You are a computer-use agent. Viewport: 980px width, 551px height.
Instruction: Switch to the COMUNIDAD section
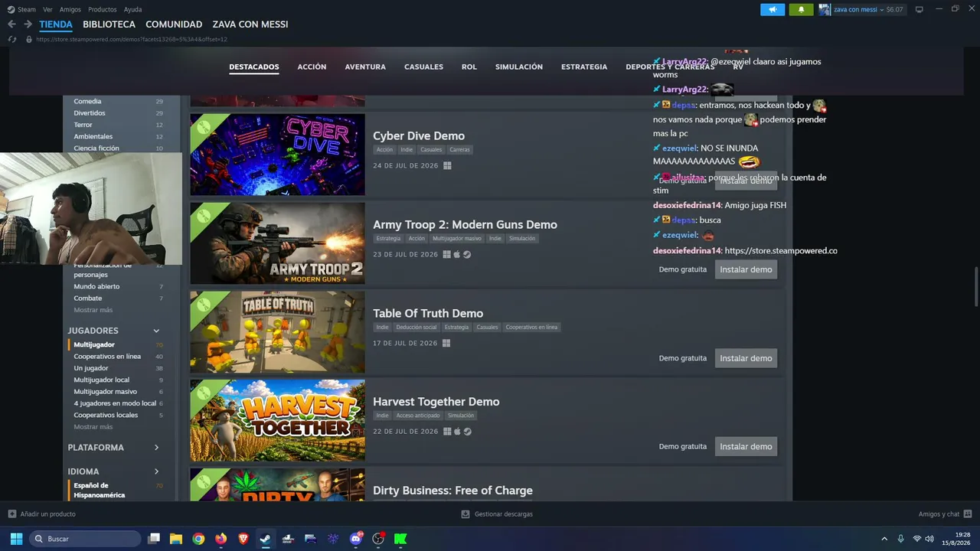coord(174,24)
